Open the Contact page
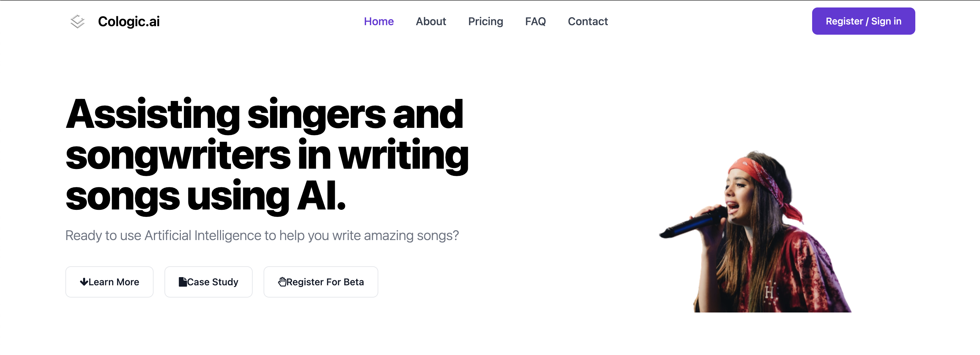This screenshot has height=355, width=980. click(587, 22)
